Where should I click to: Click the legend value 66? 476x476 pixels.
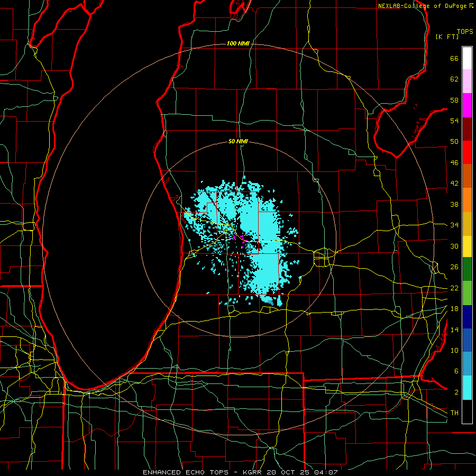click(454, 58)
